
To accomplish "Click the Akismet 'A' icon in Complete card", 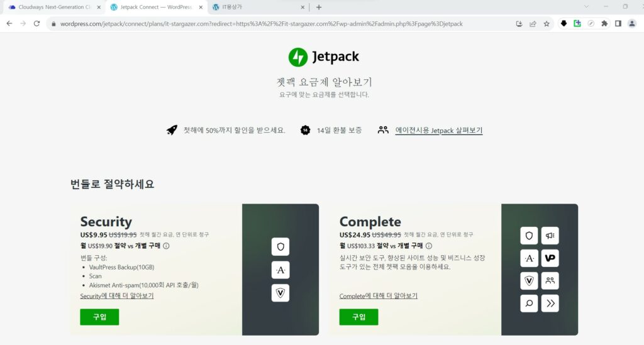I will click(x=529, y=258).
